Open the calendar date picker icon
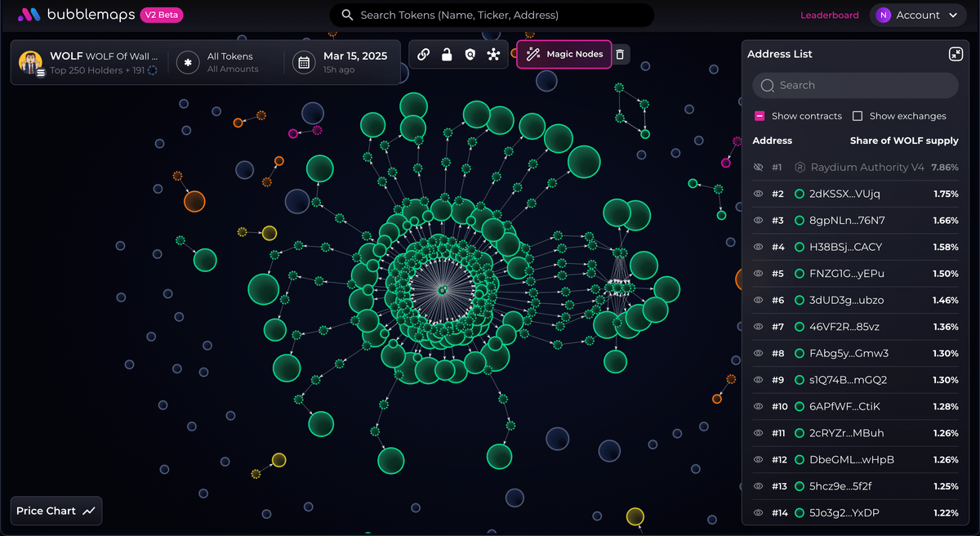This screenshot has width=980, height=536. coord(302,61)
